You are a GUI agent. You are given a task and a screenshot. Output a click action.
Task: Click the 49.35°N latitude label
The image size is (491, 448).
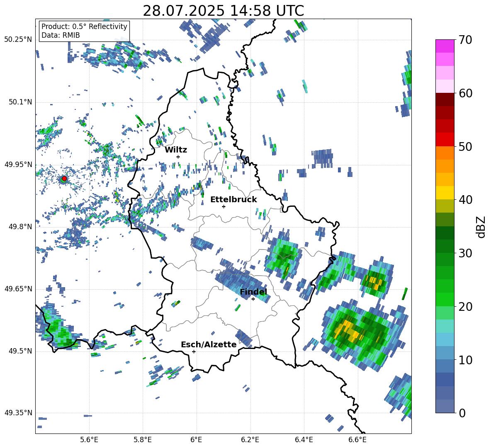click(x=18, y=413)
